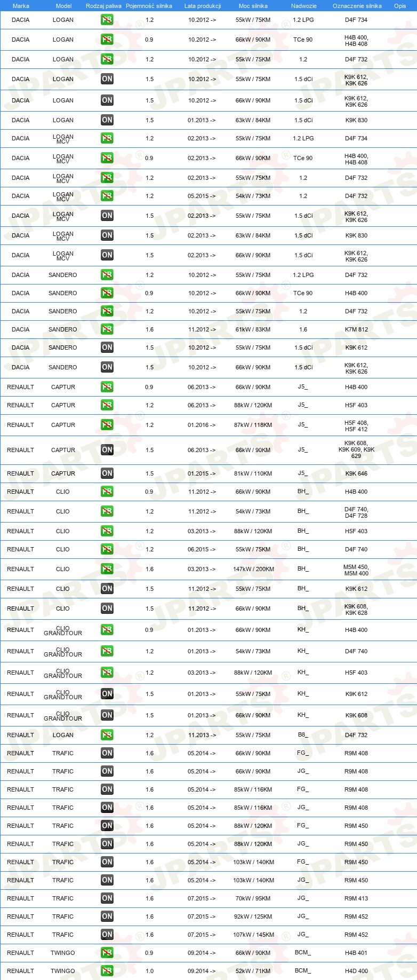This screenshot has width=417, height=980.
Task: Select power value '70kW / 95KM'
Action: pos(253,898)
